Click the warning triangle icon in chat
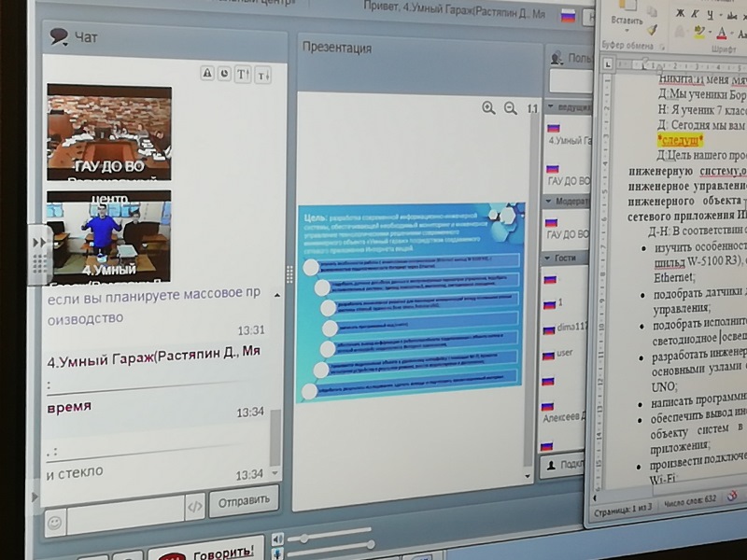The height and width of the screenshot is (560, 747). pos(207,73)
